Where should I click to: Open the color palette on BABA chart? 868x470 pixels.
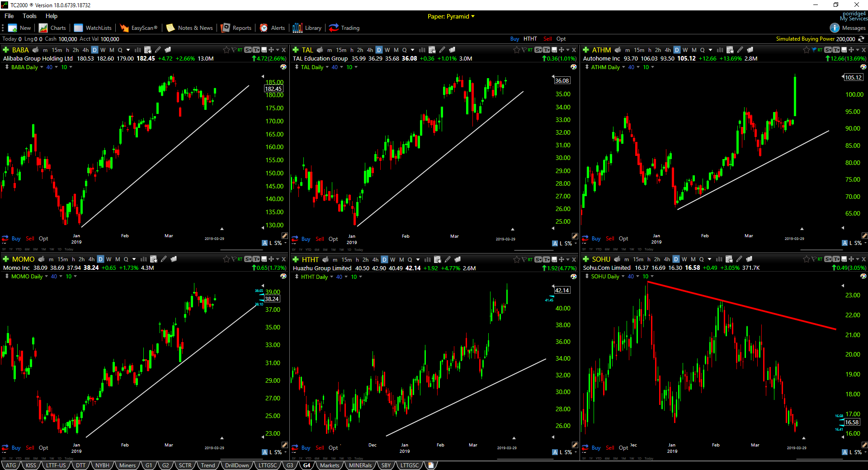point(283,67)
